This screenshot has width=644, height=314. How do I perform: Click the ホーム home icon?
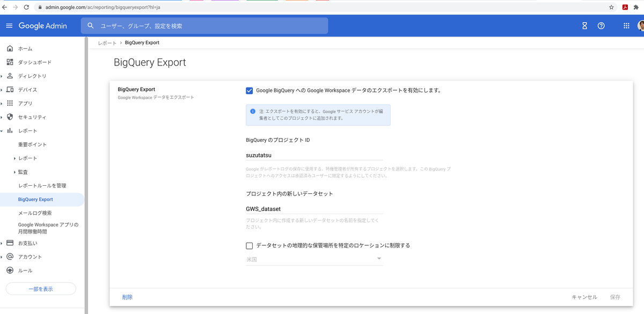pyautogui.click(x=10, y=48)
